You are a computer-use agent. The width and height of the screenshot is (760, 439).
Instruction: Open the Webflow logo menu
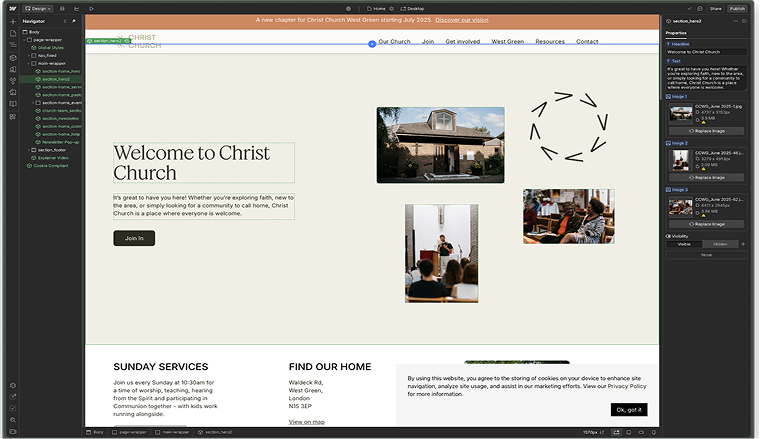[x=13, y=8]
